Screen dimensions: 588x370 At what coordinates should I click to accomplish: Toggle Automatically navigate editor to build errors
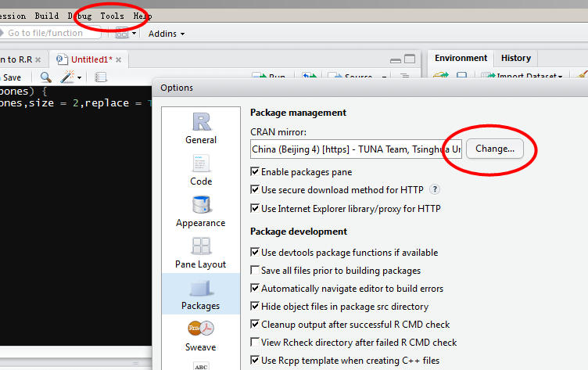[255, 288]
